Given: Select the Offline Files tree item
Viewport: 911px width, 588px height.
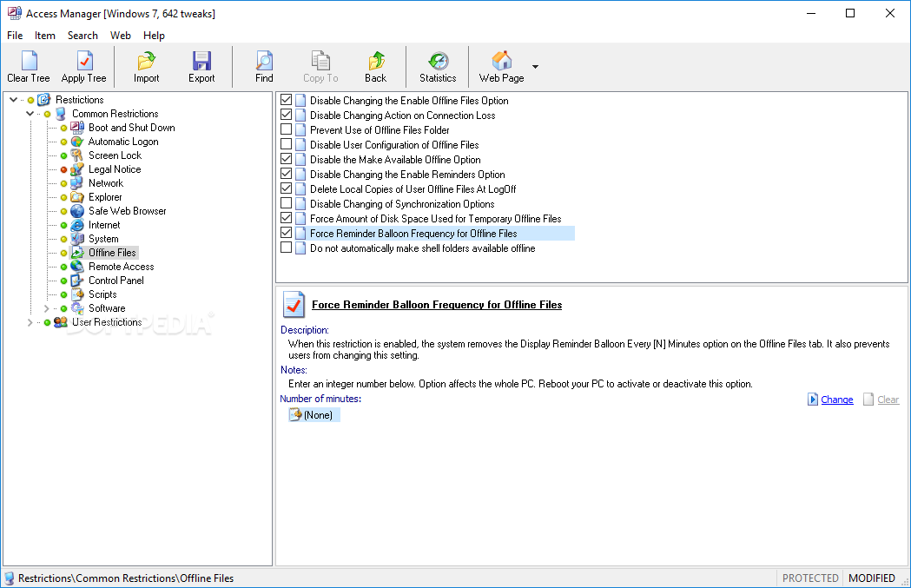Looking at the screenshot, I should click(x=112, y=253).
